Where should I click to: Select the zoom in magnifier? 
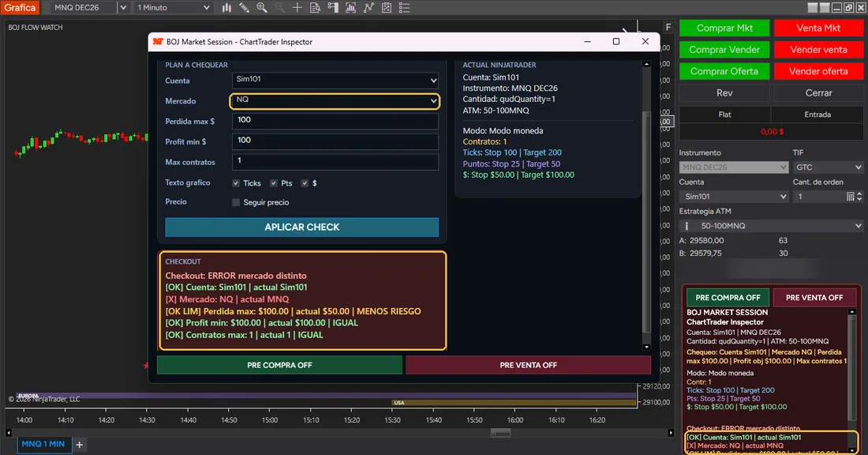pyautogui.click(x=262, y=8)
